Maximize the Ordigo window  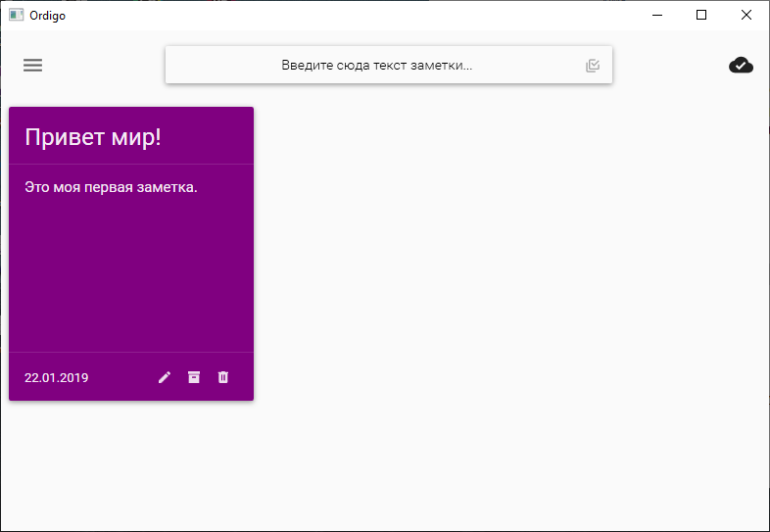[701, 16]
